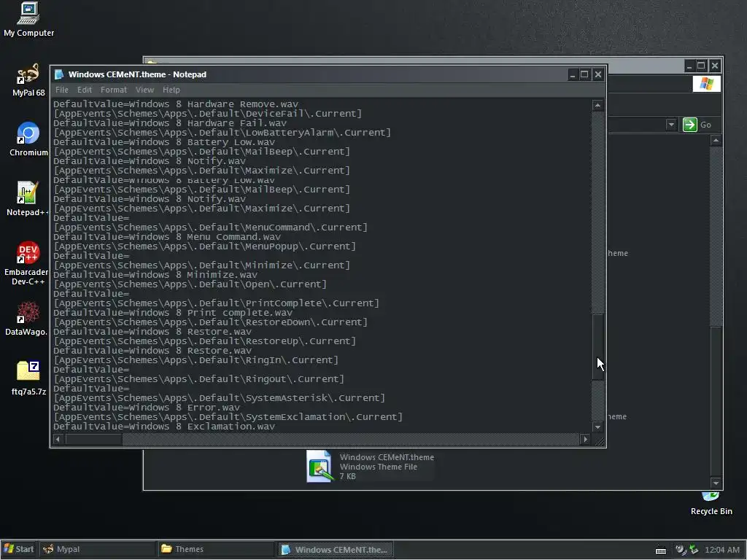Click 'DefaultValue=Windows 8 Error.wav' line
This screenshot has width=747, height=560.
147,407
